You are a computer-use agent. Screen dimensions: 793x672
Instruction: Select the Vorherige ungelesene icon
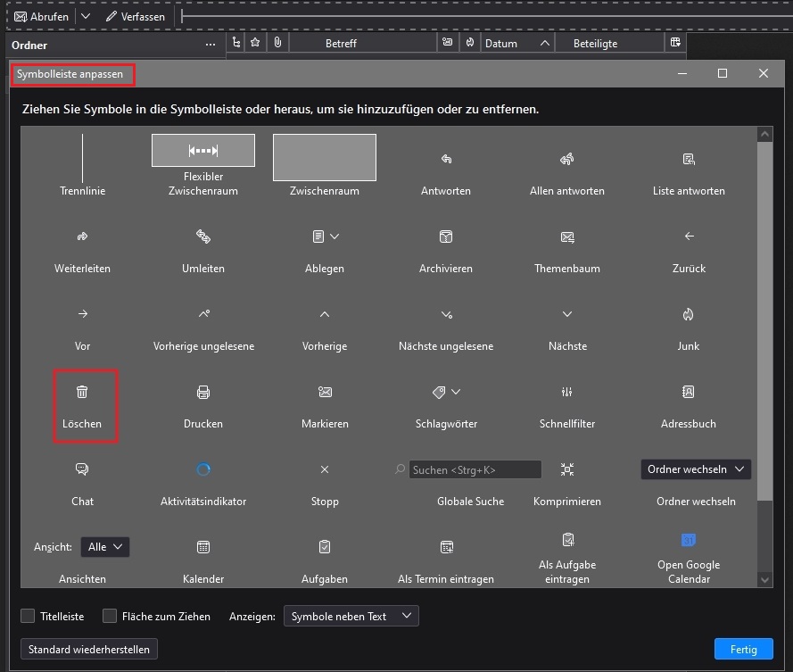click(x=203, y=314)
